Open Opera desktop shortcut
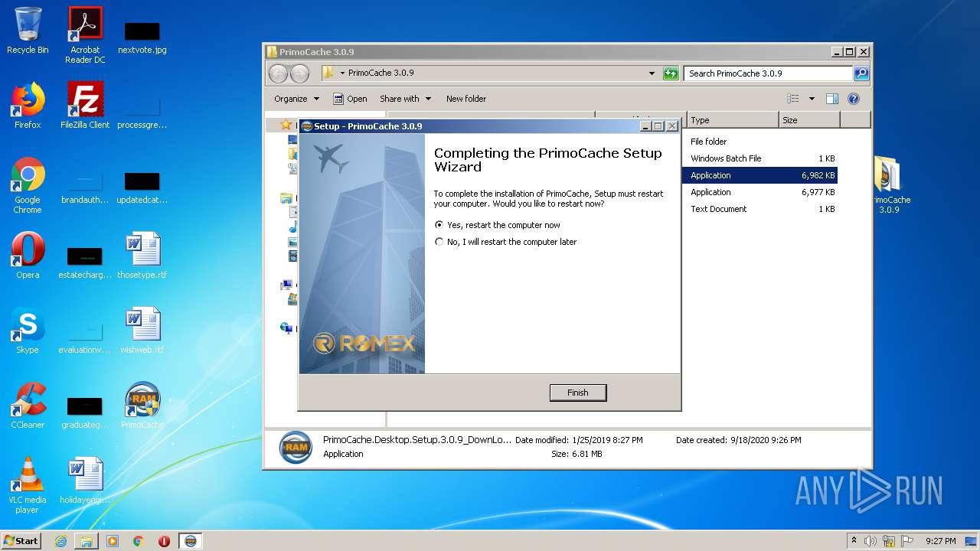The image size is (980, 551). tap(28, 256)
